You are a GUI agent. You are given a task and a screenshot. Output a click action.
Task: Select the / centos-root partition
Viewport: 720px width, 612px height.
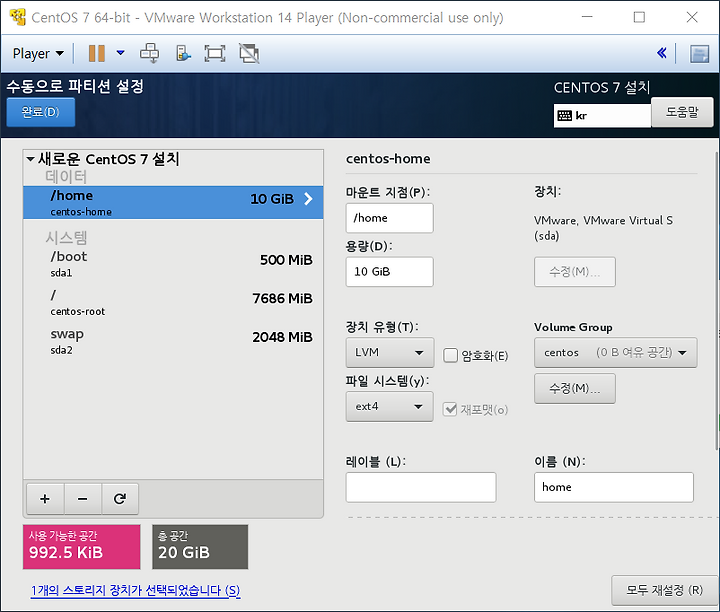point(173,302)
